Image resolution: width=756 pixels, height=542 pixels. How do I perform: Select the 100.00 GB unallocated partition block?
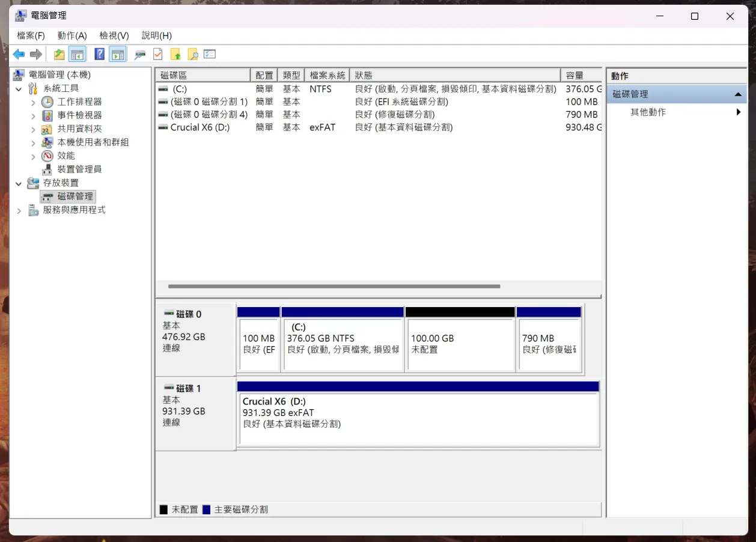pyautogui.click(x=460, y=345)
